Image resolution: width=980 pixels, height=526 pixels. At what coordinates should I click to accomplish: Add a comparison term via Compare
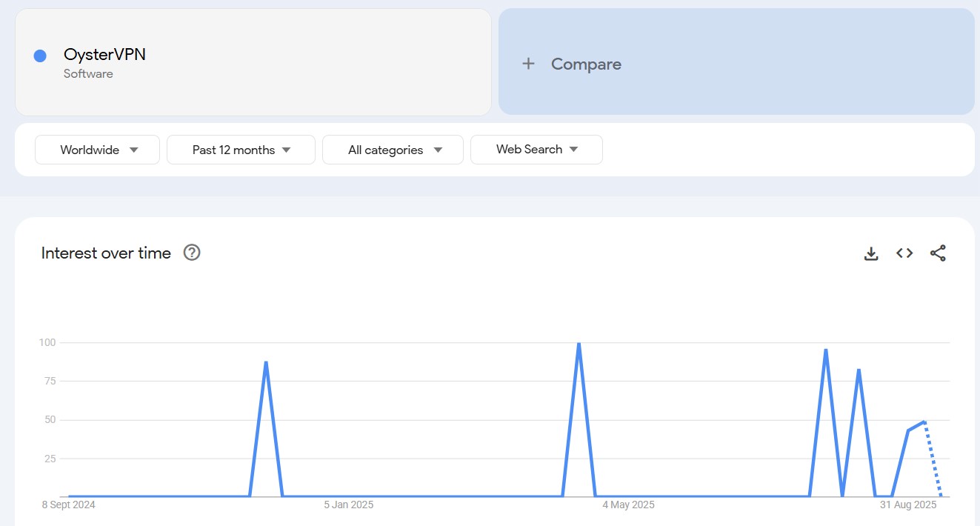coord(736,61)
